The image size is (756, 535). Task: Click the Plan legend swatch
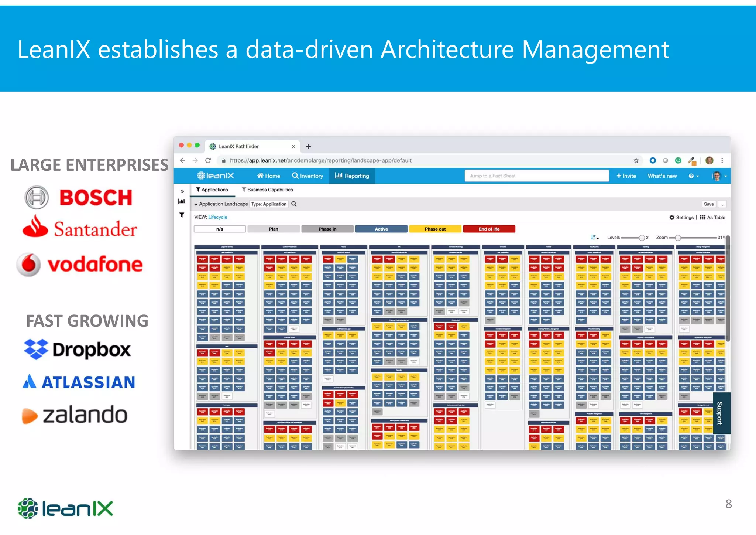pos(274,229)
